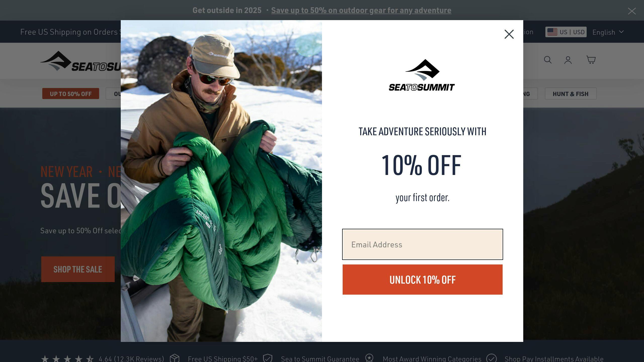Click the award badge icon
This screenshot has width=644, height=362.
369,358
